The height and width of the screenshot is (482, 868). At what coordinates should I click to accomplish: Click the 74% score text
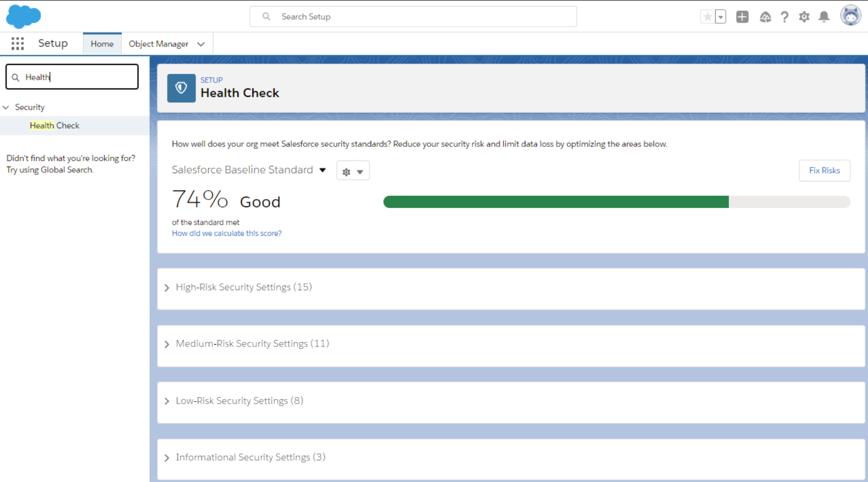click(200, 199)
